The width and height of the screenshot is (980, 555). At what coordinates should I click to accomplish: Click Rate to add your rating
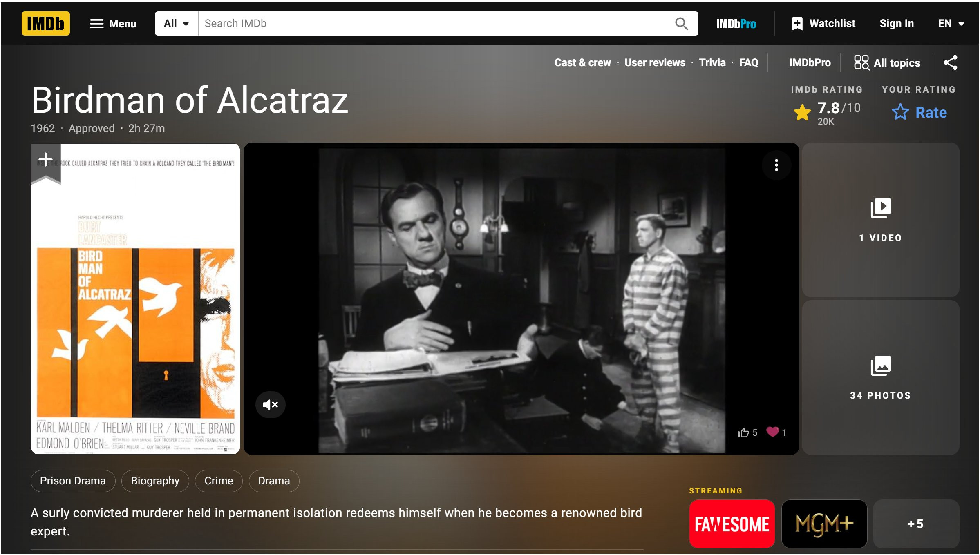pyautogui.click(x=920, y=112)
